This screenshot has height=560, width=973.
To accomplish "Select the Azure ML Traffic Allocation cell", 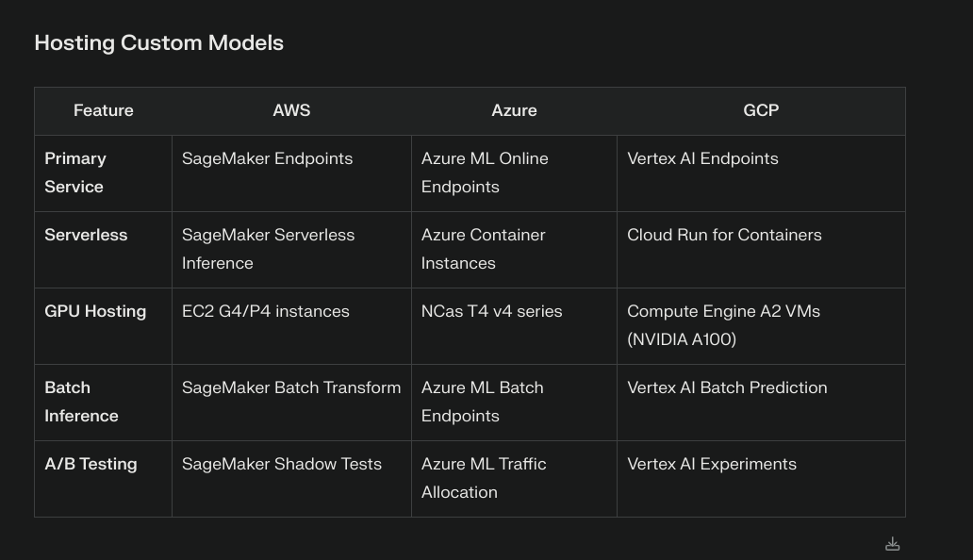I will (x=515, y=479).
